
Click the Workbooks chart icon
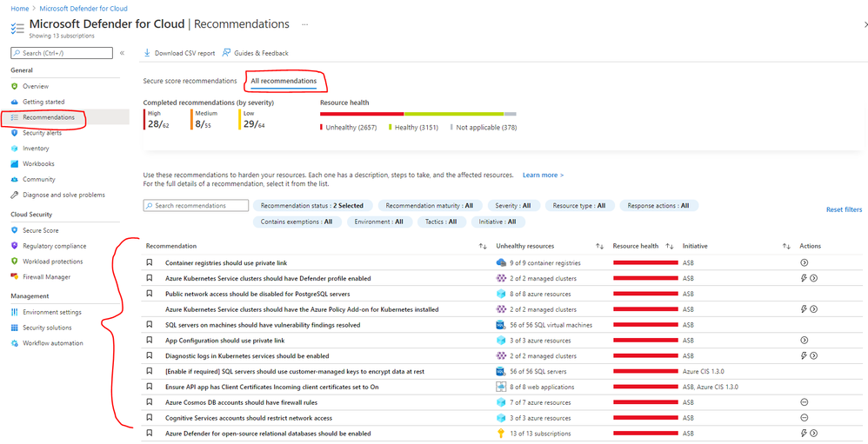[15, 163]
